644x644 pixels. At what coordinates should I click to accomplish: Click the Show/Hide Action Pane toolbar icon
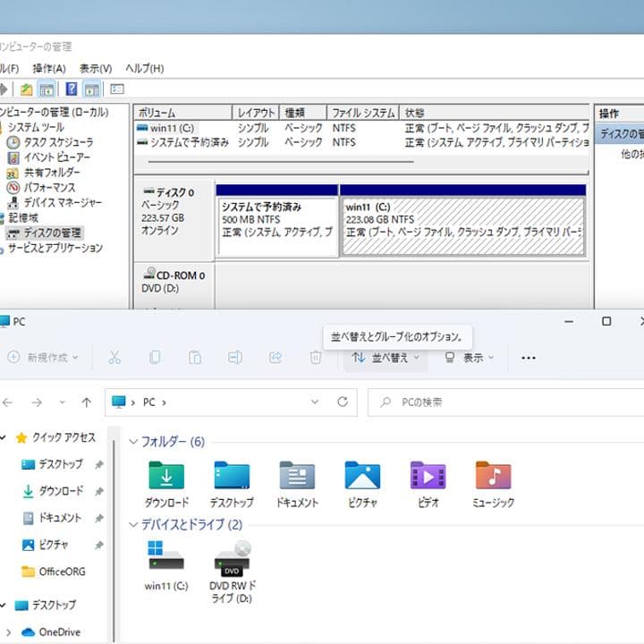coord(92,89)
